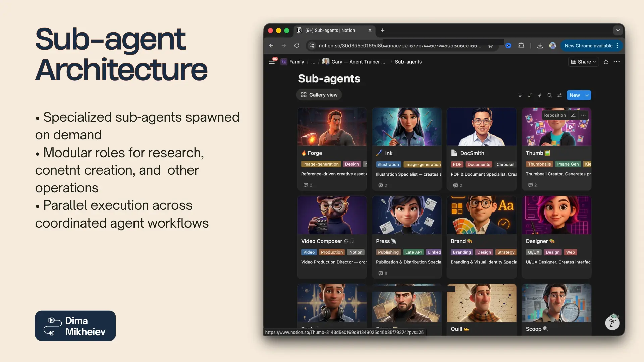This screenshot has width=644, height=362.
Task: Open the view settings sliders icon
Action: (x=559, y=95)
